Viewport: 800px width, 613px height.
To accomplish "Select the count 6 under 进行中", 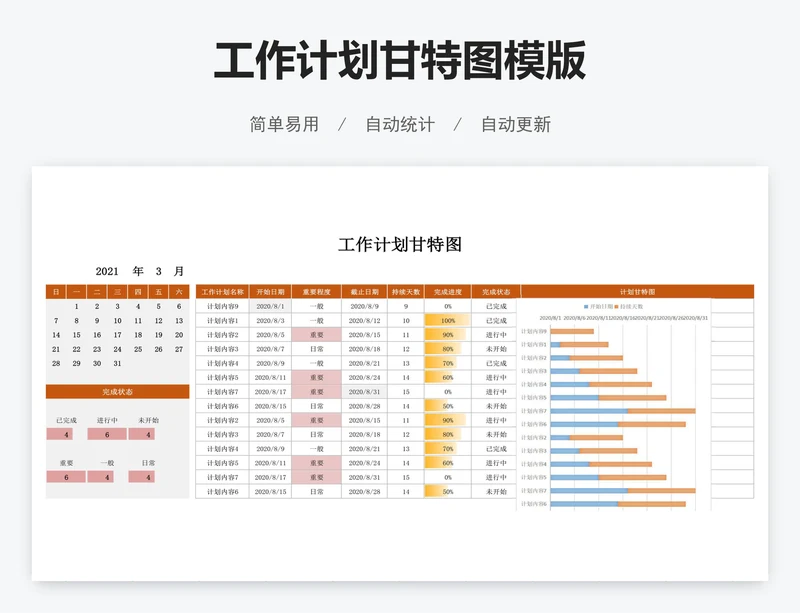I will click(x=107, y=434).
